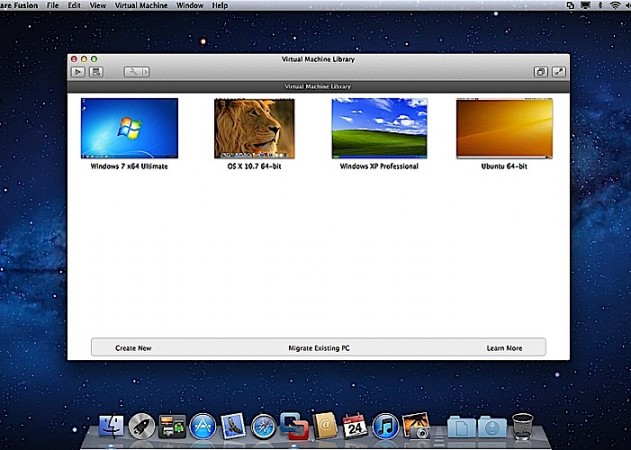The image size is (631, 450).
Task: Click the snapshot button next to Play
Action: [x=96, y=72]
